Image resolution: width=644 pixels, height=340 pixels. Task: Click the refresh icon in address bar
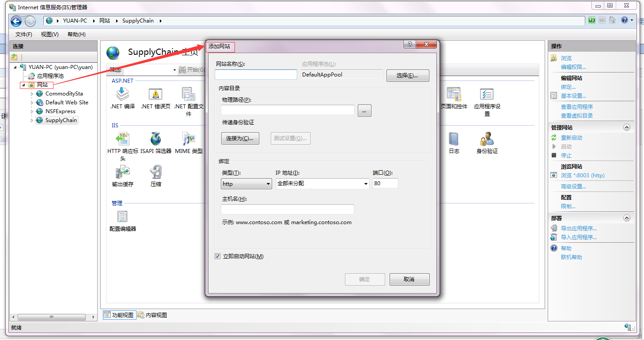(592, 20)
